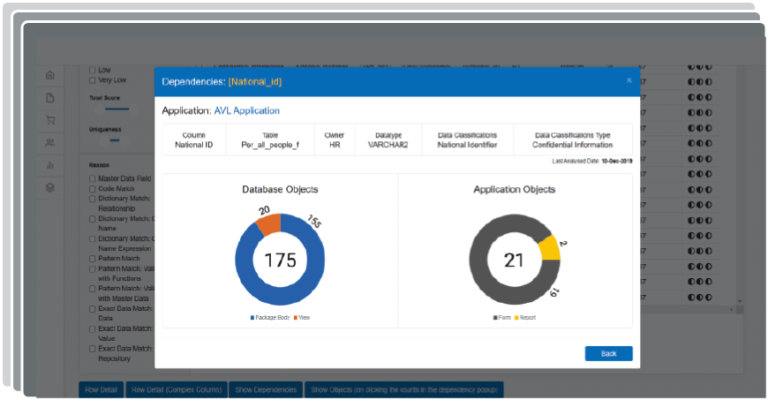Select the Show Dependencies tab
768x400 pixels.
[x=265, y=389]
